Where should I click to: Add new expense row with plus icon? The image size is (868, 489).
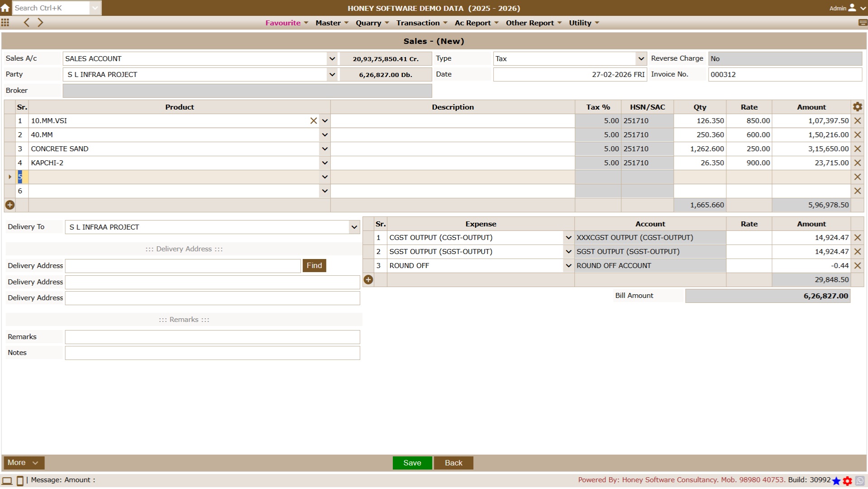coord(368,280)
